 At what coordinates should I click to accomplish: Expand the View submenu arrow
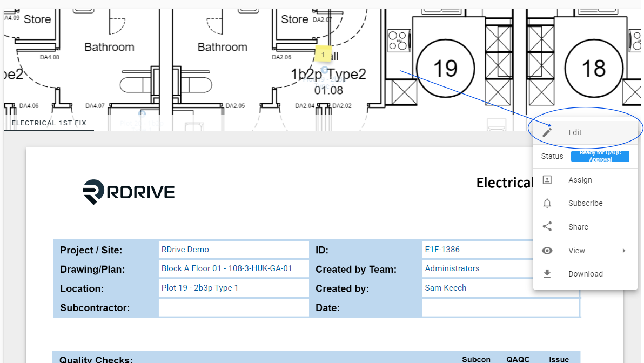point(624,251)
